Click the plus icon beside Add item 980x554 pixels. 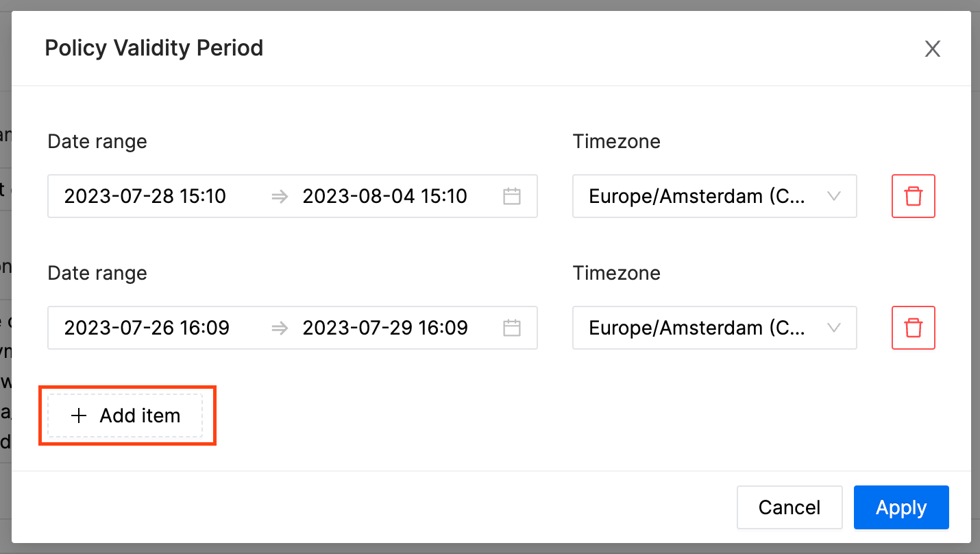[x=79, y=416]
